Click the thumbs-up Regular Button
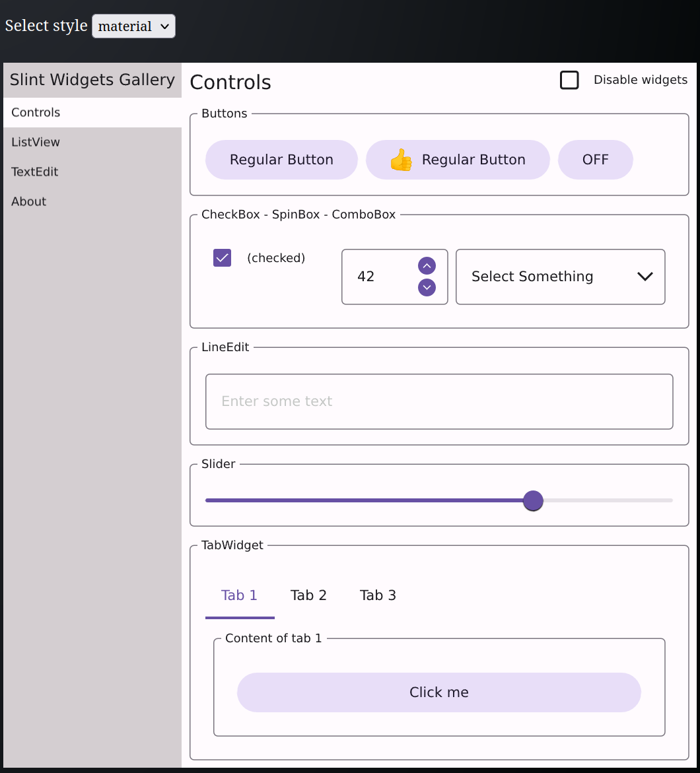Screen dimensions: 700x773 click(x=458, y=160)
